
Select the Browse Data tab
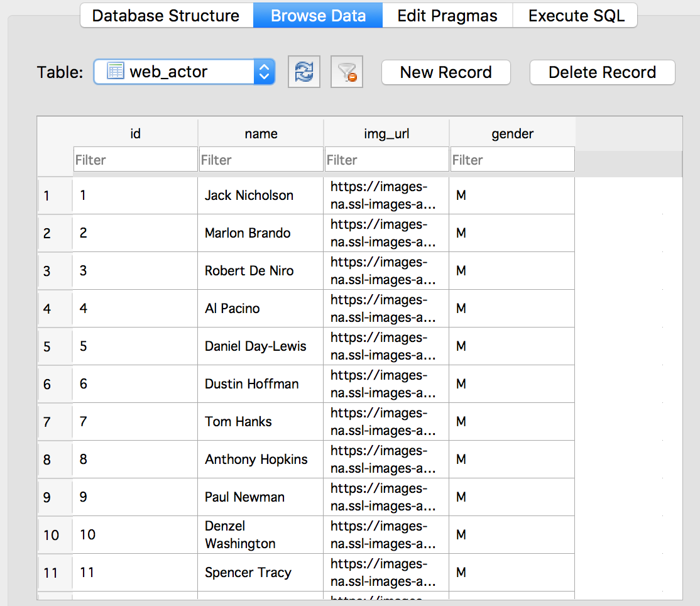click(x=318, y=16)
